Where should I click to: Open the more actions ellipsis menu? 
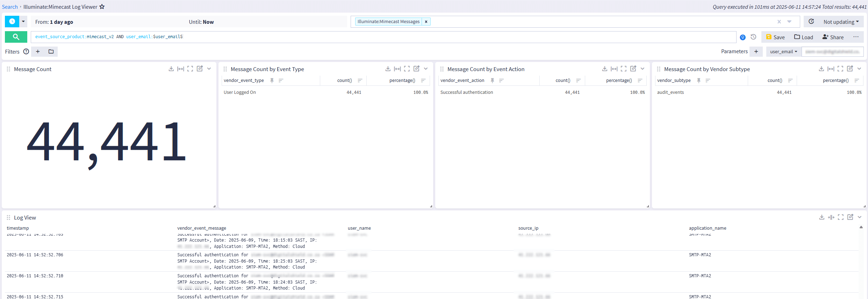(x=856, y=37)
